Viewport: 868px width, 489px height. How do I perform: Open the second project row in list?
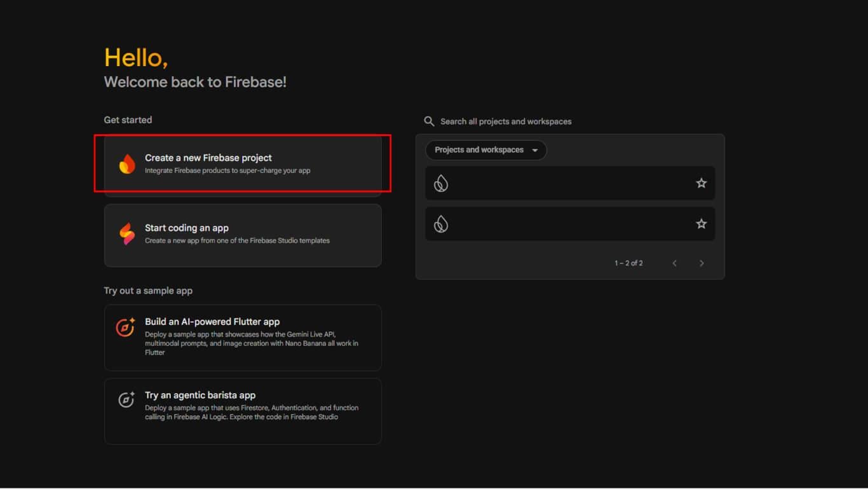[559, 224]
